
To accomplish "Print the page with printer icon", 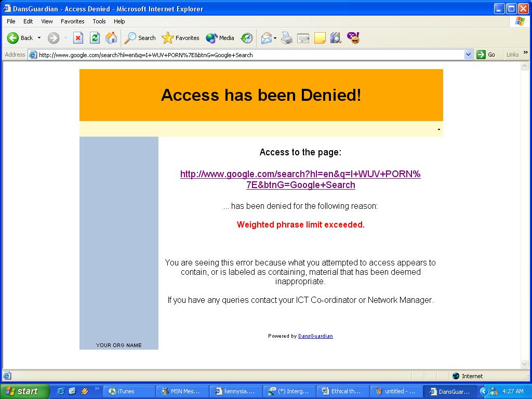I will tap(287, 38).
